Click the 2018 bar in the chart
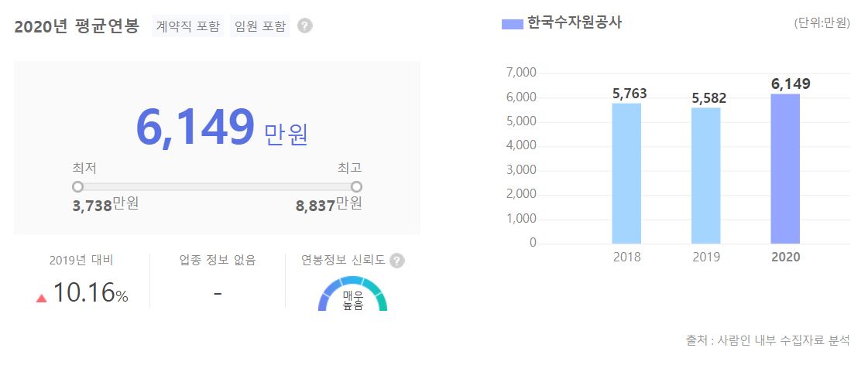Viewport: 868px width, 365px height. (626, 173)
